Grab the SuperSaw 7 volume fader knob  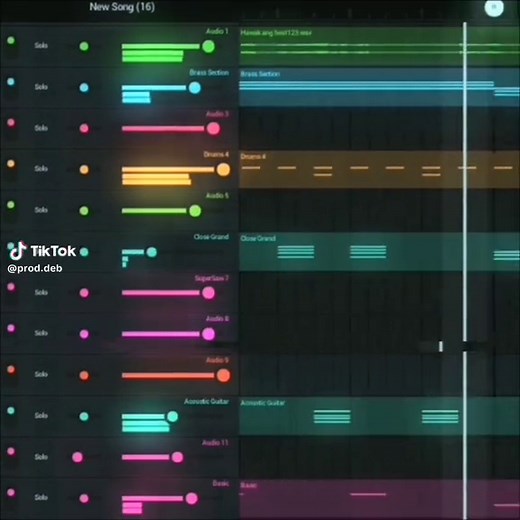pos(209,293)
